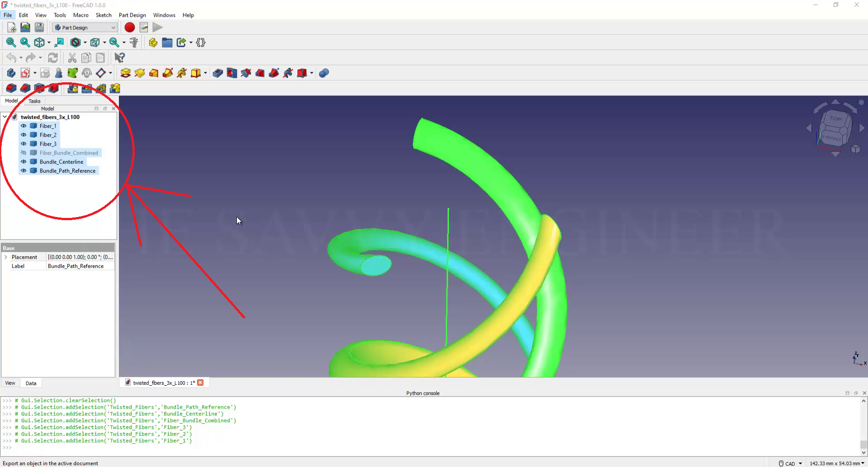Click the Pad tool icon

click(x=125, y=73)
